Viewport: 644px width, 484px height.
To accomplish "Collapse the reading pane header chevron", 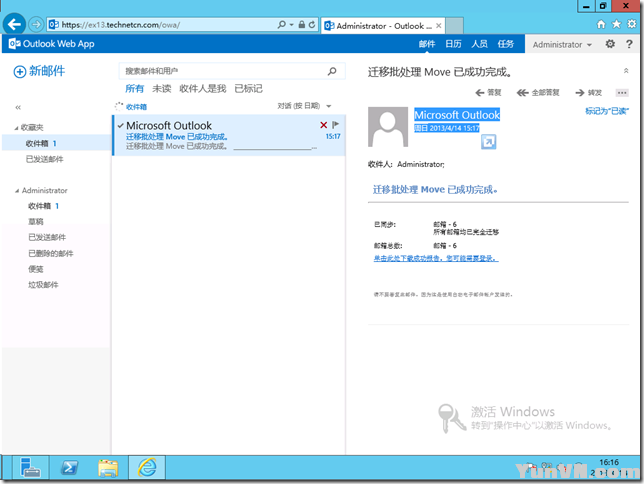I will pyautogui.click(x=626, y=71).
